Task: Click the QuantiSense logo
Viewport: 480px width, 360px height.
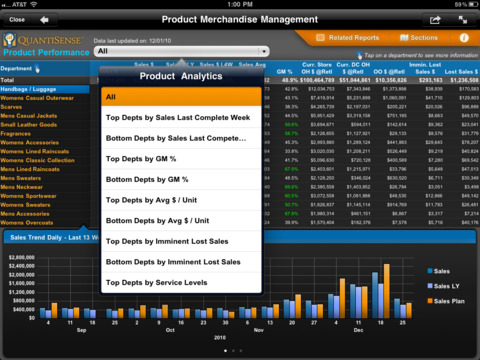Action: coord(43,40)
